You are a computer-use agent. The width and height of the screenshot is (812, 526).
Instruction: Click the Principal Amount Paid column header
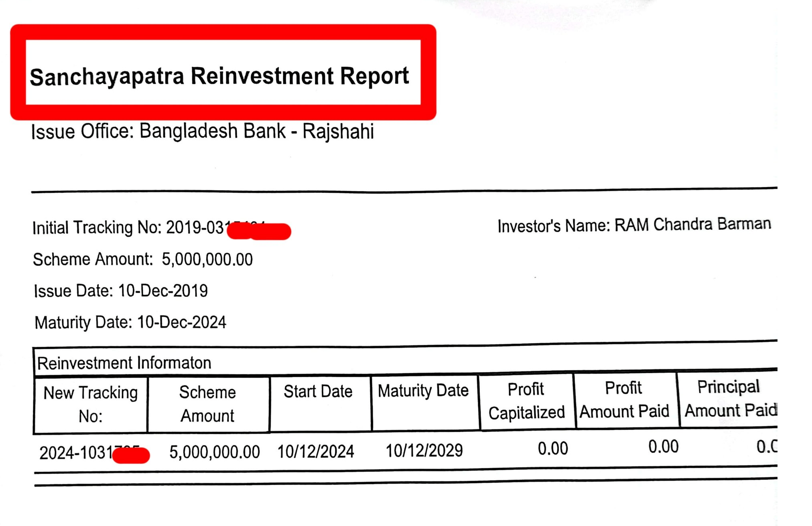click(729, 399)
